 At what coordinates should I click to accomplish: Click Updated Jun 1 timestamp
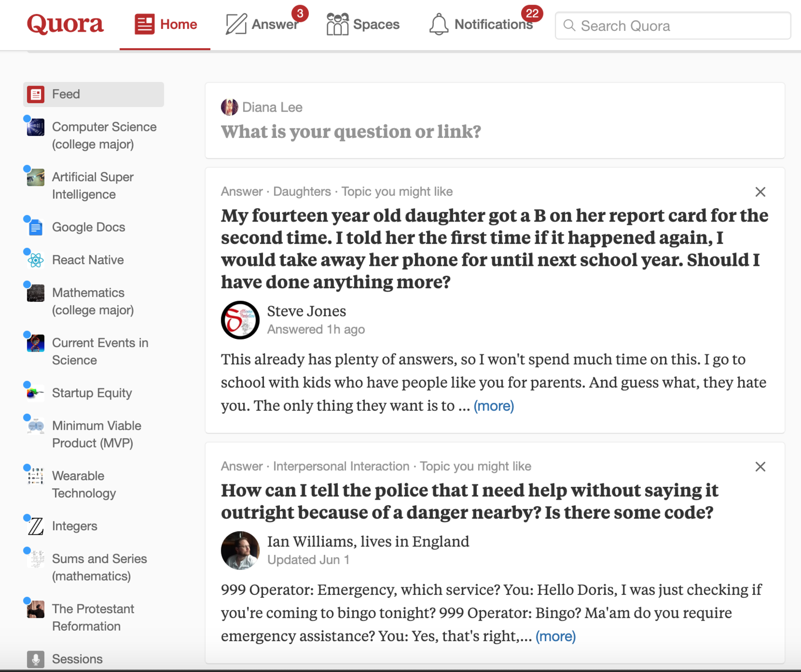point(308,560)
